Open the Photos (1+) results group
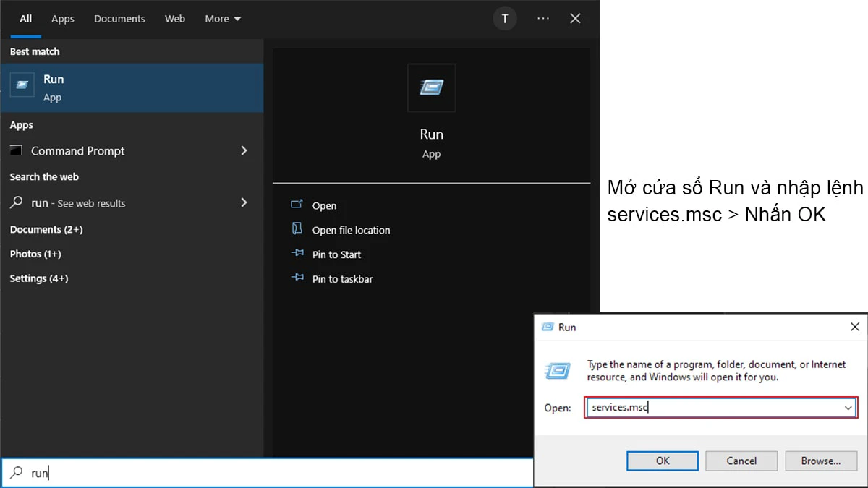 tap(35, 254)
